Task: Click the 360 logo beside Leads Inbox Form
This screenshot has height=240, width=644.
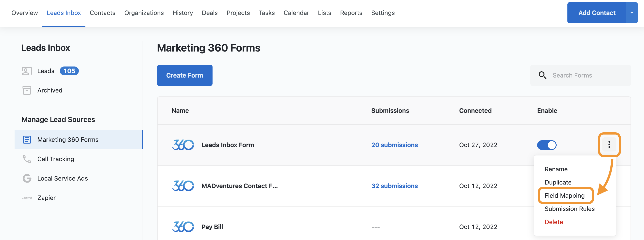Action: point(183,145)
